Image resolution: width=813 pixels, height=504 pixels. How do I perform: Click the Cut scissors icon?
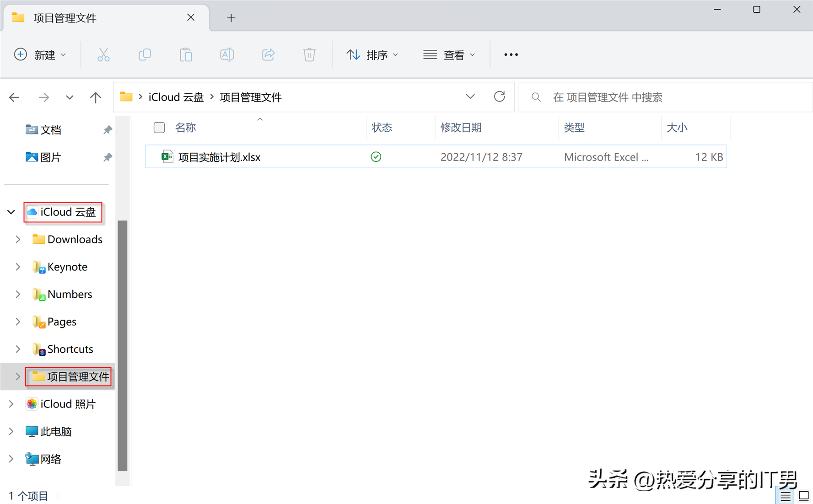(x=104, y=55)
